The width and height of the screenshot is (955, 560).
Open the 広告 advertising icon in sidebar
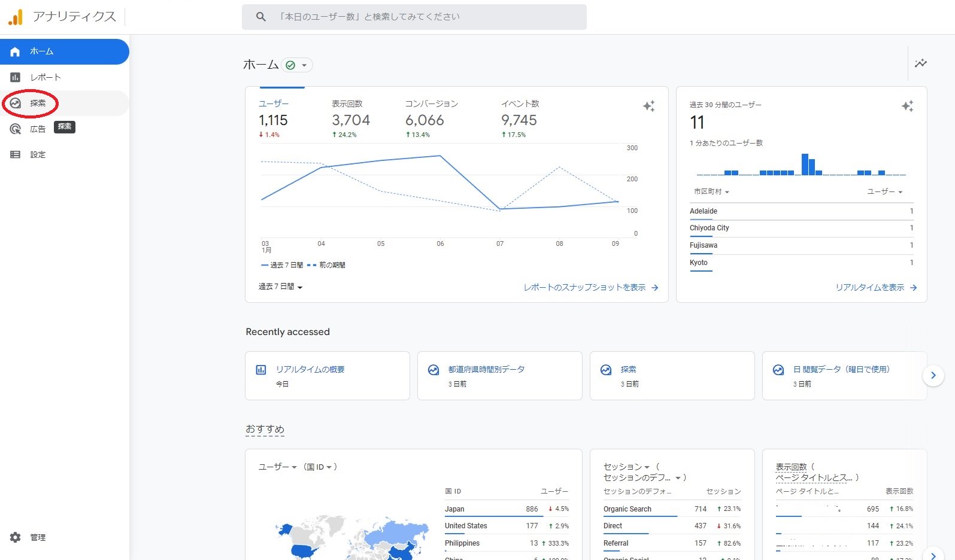(16, 129)
